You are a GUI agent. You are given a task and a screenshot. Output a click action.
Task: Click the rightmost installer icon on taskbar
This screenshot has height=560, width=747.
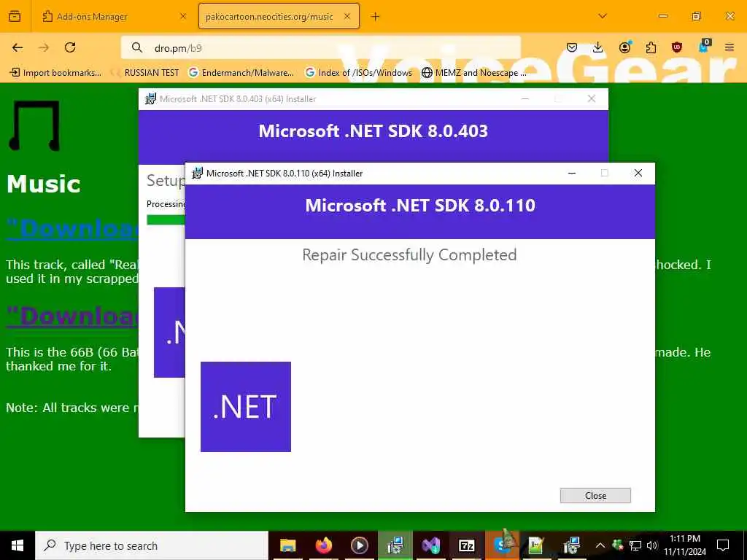coord(572,545)
